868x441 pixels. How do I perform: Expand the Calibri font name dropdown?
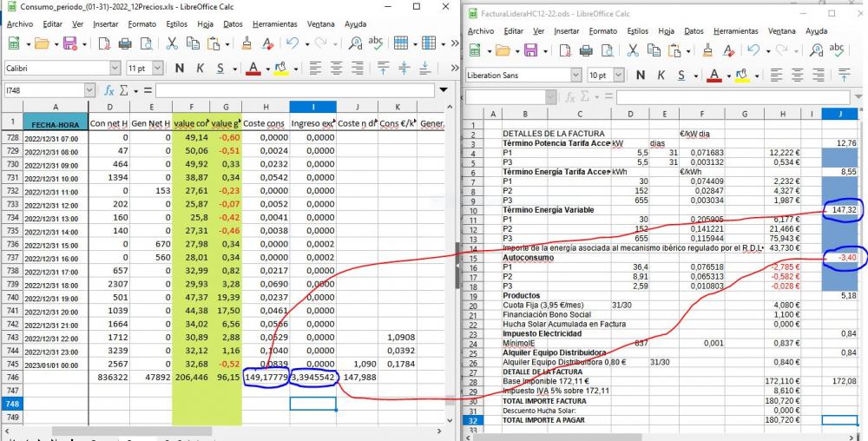point(115,68)
